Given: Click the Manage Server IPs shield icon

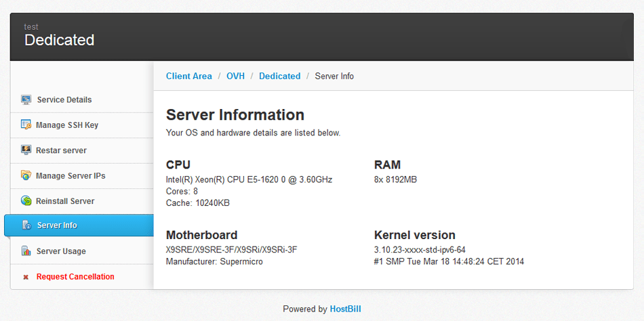Looking at the screenshot, I should (26, 175).
